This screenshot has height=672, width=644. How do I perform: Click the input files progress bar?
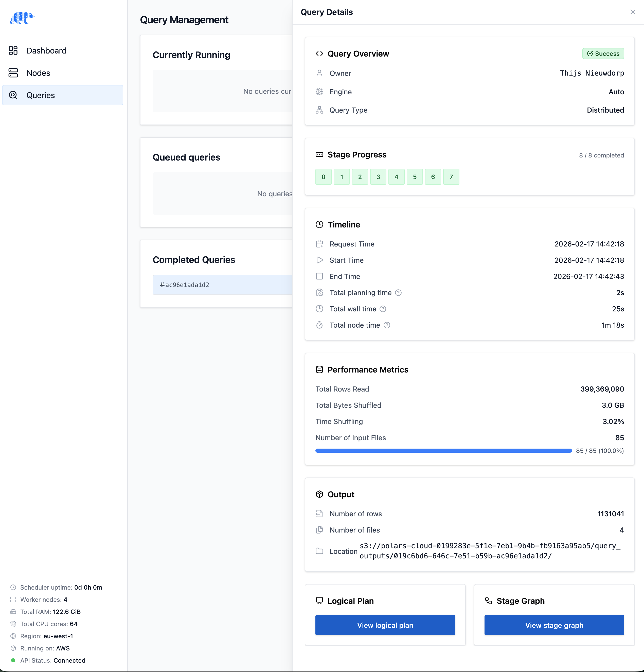[x=443, y=451]
